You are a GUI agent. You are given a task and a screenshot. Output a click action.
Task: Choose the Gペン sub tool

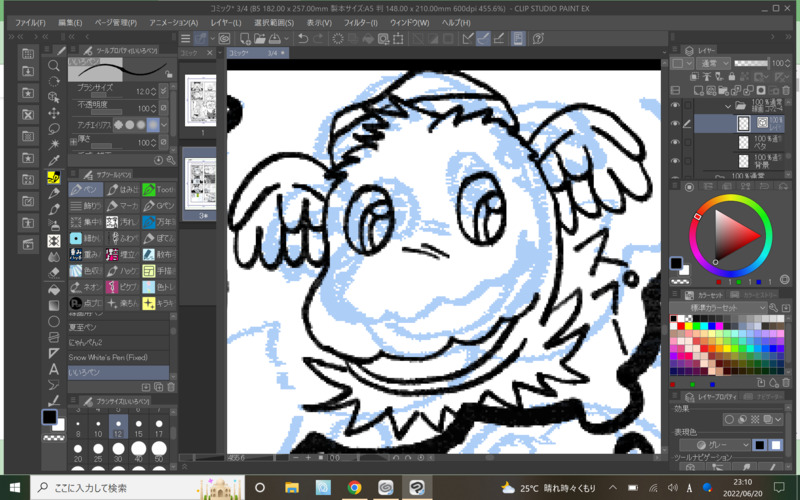[x=159, y=206]
